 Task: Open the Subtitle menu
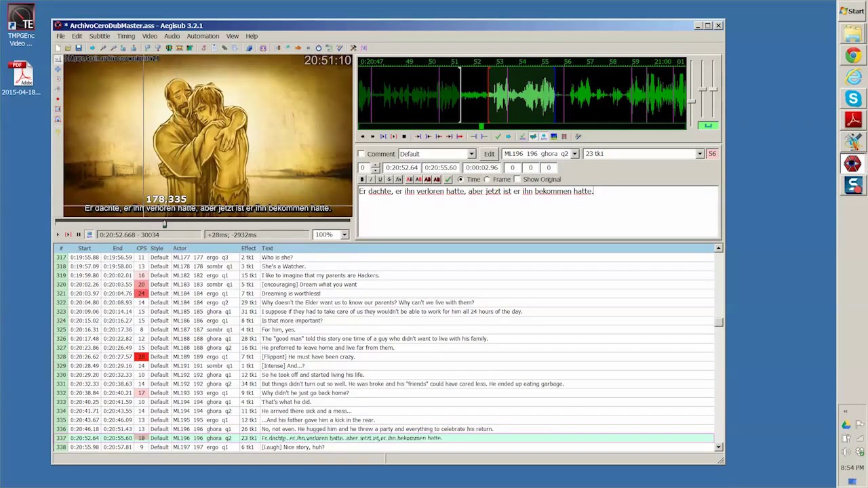pos(99,36)
